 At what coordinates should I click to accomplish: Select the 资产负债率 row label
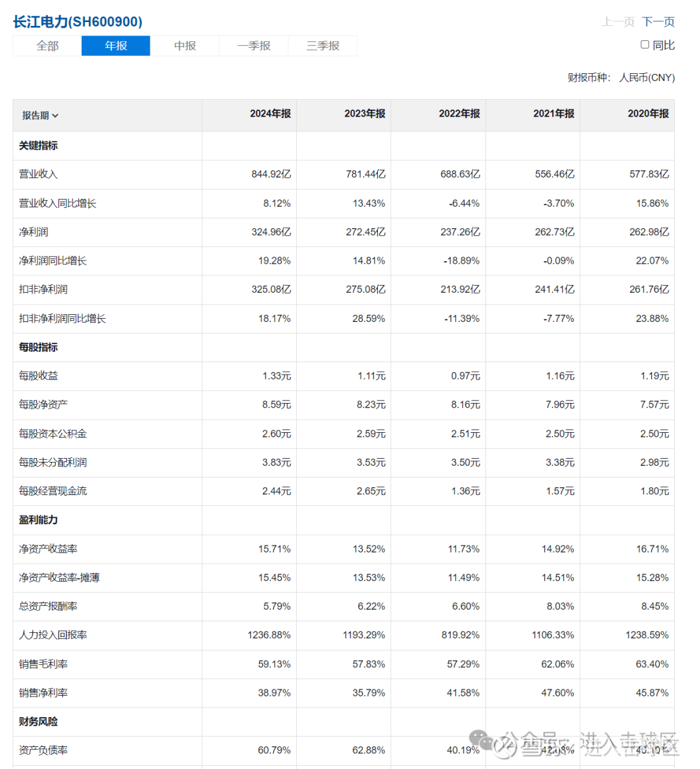pyautogui.click(x=43, y=750)
